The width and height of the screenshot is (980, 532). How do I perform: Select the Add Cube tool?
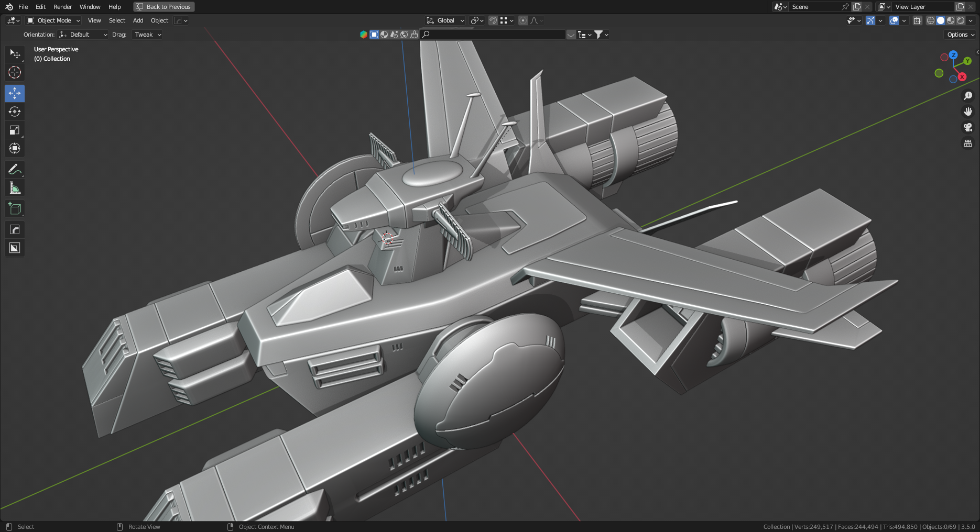point(15,208)
